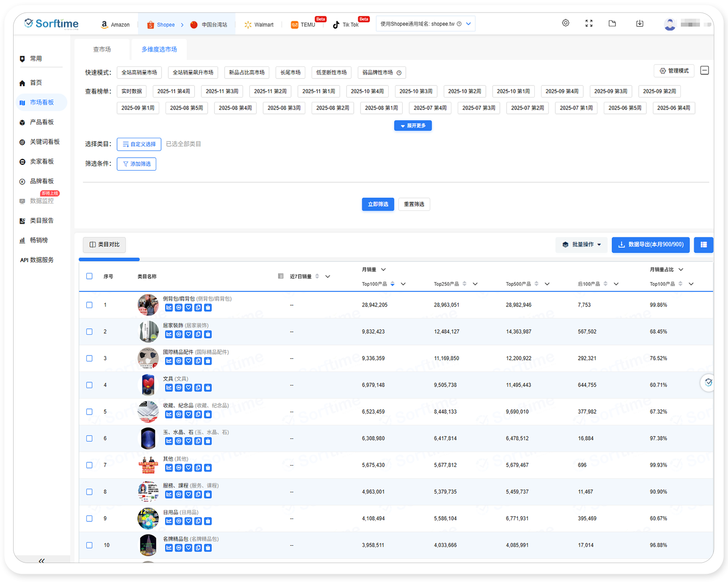Viewport: 728px width, 582px height.
Task: Click the fullscreen icon in header
Action: coord(589,23)
